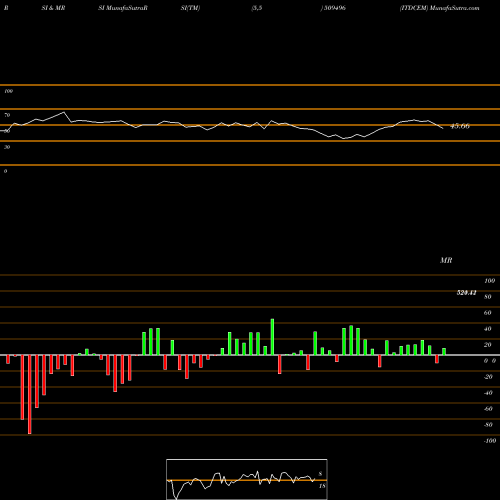
Task: Click the RSI axis label 30
Action: pyautogui.click(x=7, y=147)
